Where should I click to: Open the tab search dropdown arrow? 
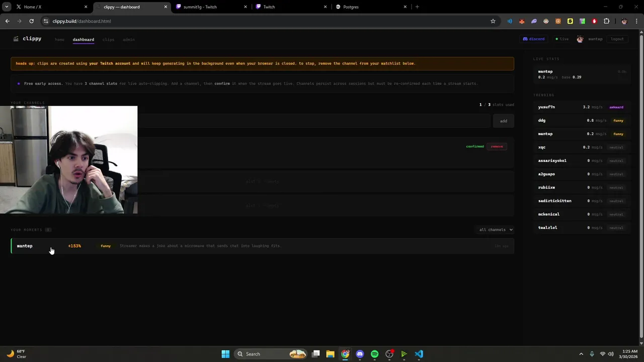coord(7,7)
